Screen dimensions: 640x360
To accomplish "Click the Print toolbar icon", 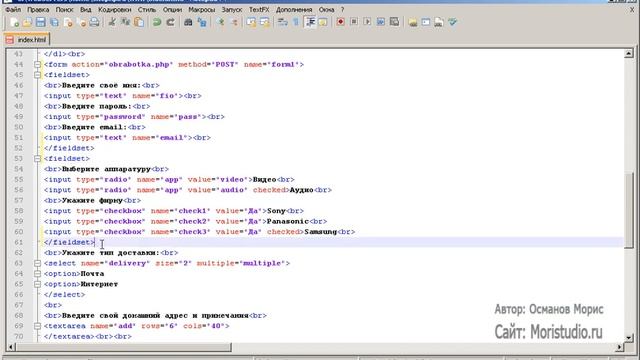I will click(94, 22).
